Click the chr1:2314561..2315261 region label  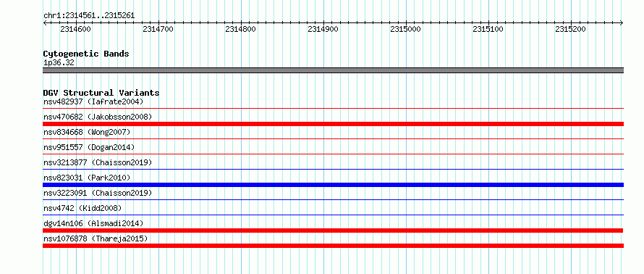[89, 16]
